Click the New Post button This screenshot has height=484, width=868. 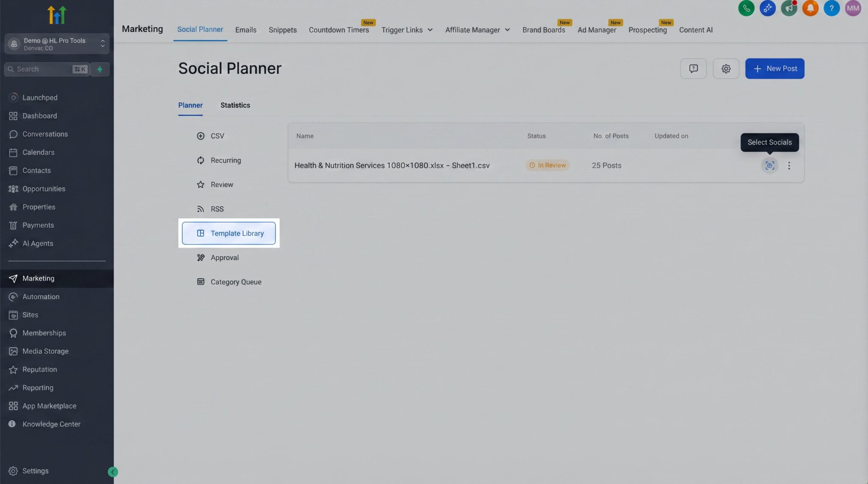[775, 69]
